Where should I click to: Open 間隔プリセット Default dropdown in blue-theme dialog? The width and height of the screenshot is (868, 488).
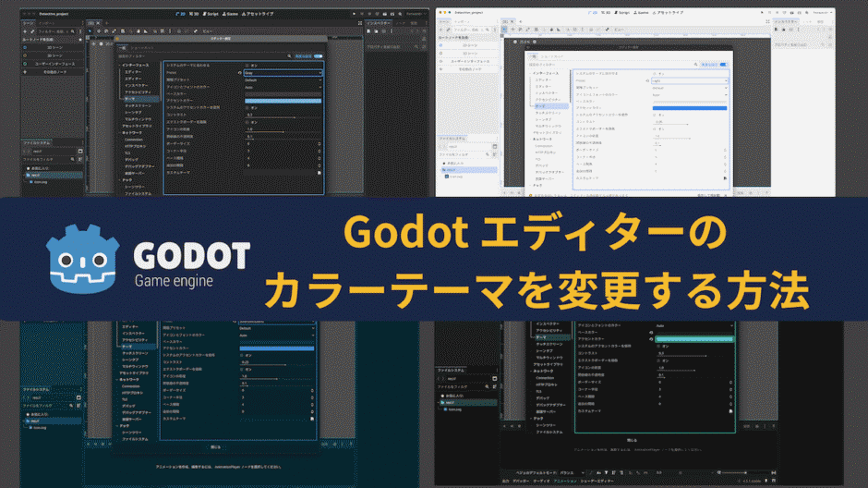click(277, 328)
